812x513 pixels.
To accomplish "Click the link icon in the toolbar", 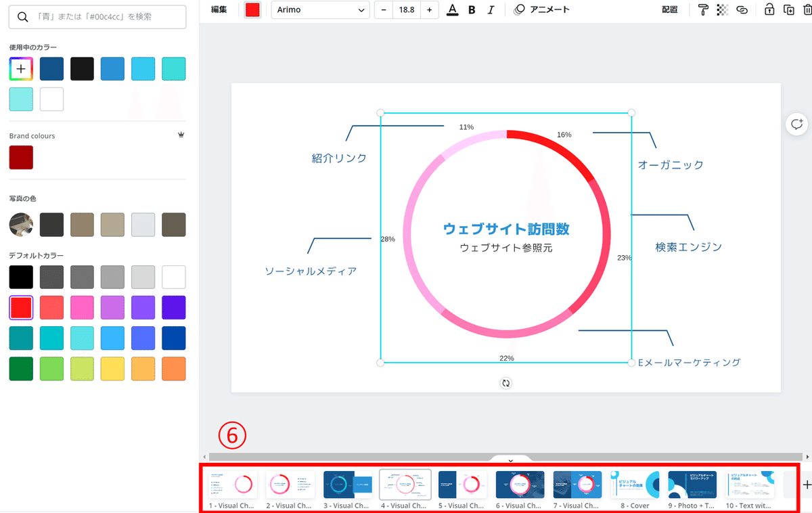I will (742, 9).
